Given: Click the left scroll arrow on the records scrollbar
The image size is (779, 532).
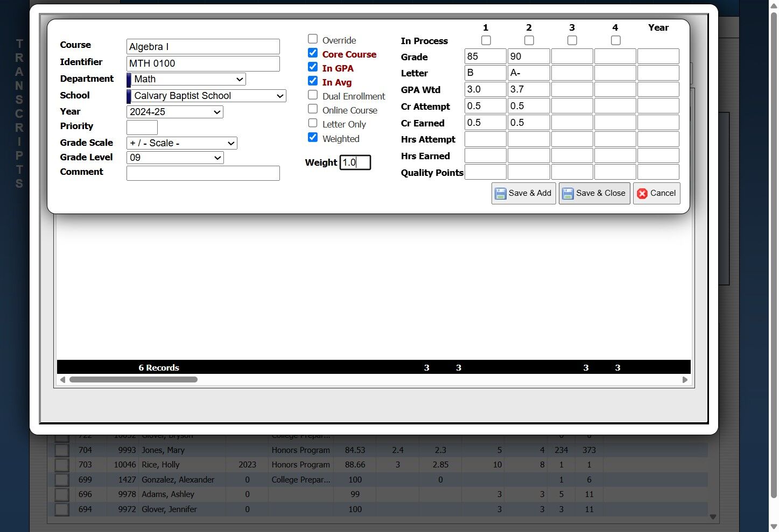Looking at the screenshot, I should (x=62, y=380).
